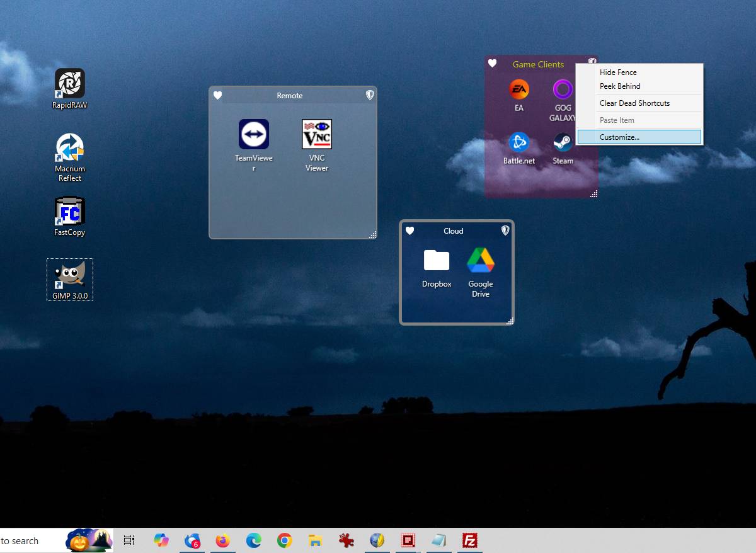Click the Steam icon in Game Clients
The image size is (756, 553).
[563, 143]
